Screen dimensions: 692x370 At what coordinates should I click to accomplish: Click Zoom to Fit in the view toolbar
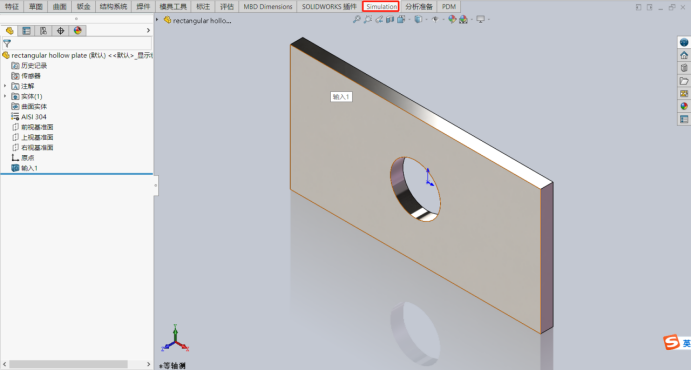tap(357, 19)
